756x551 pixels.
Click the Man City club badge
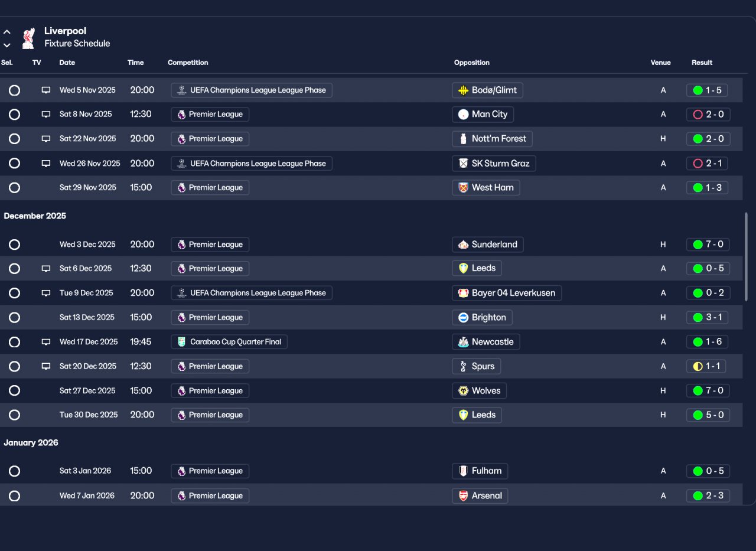pyautogui.click(x=464, y=115)
